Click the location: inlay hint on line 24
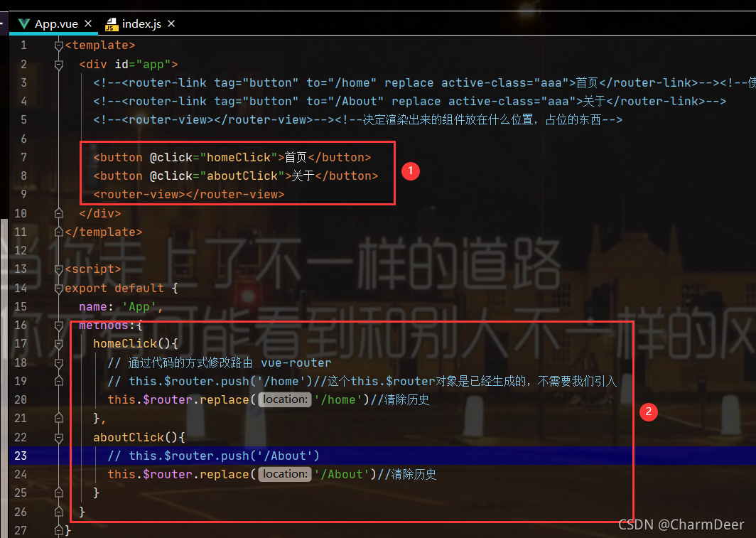Image resolution: width=756 pixels, height=538 pixels. pyautogui.click(x=285, y=474)
